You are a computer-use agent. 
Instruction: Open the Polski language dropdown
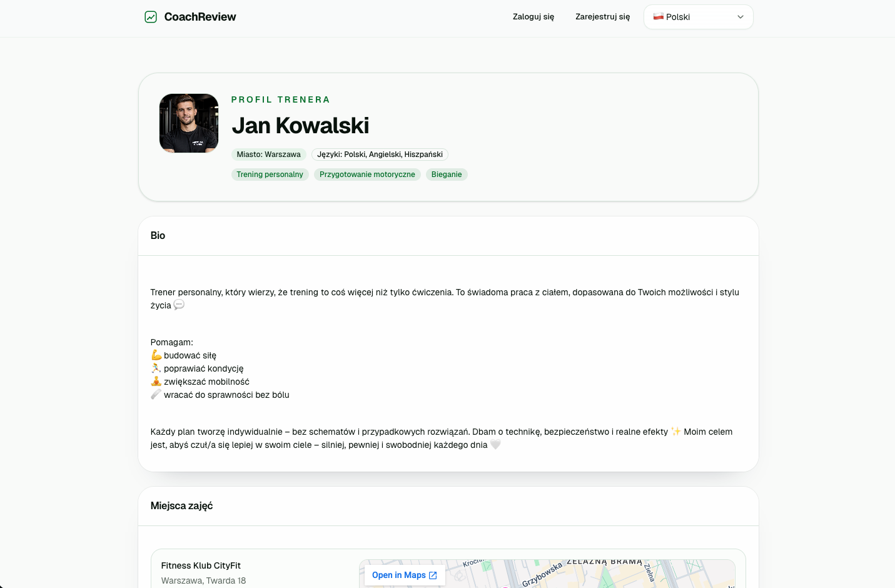pos(699,17)
